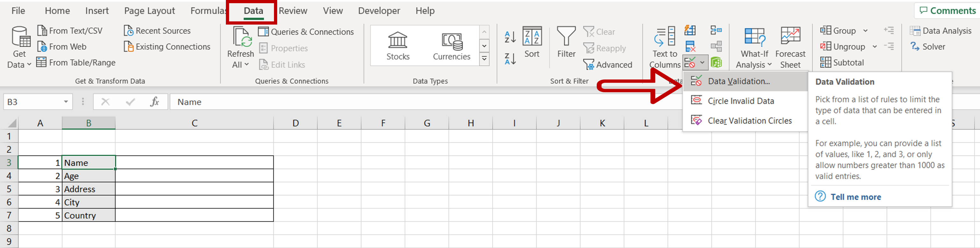Select row 5 header
The image size is (980, 248).
pyautogui.click(x=9, y=189)
